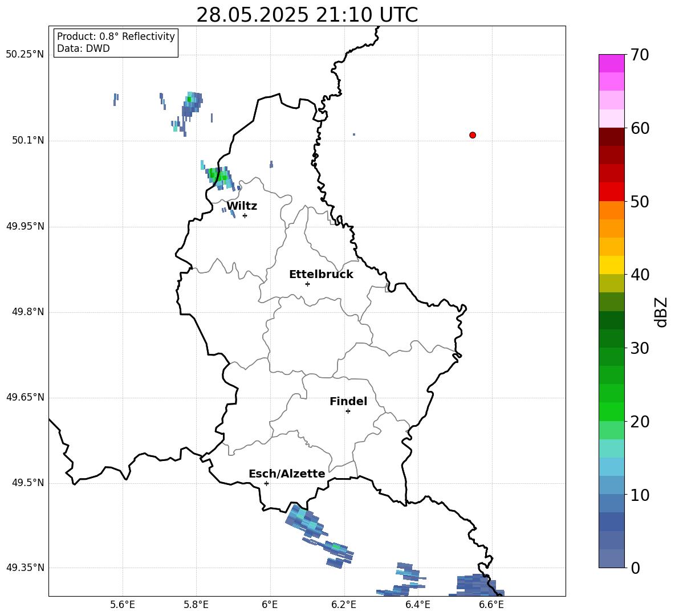Click the 50 tick on colorbar

click(640, 202)
